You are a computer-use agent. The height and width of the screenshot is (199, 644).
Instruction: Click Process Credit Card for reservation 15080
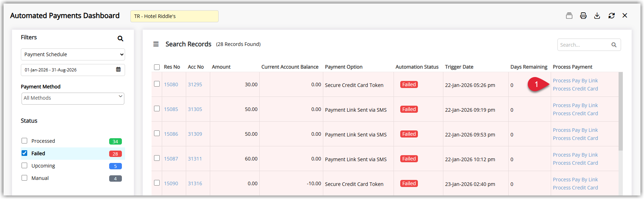pos(575,89)
